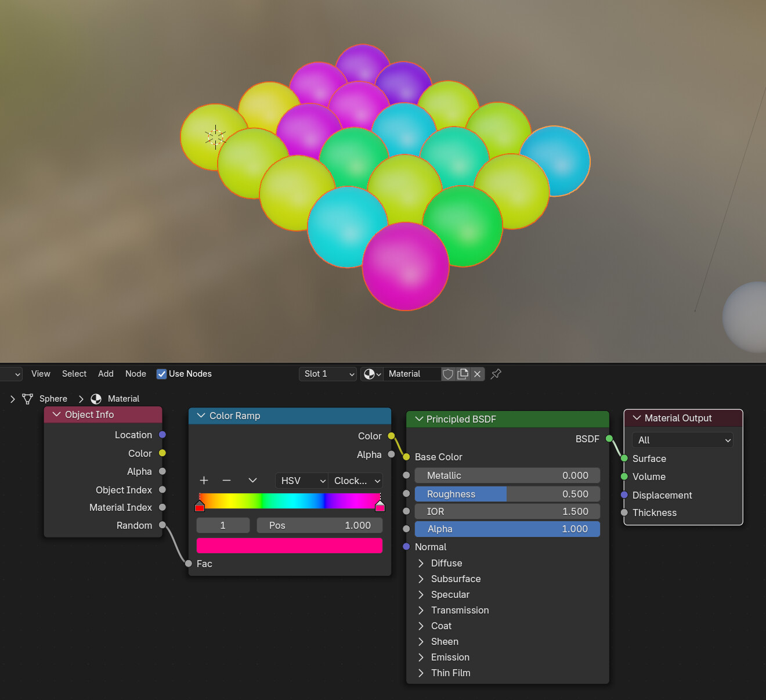Image resolution: width=766 pixels, height=700 pixels.
Task: Collapse the Material Output node
Action: (637, 418)
